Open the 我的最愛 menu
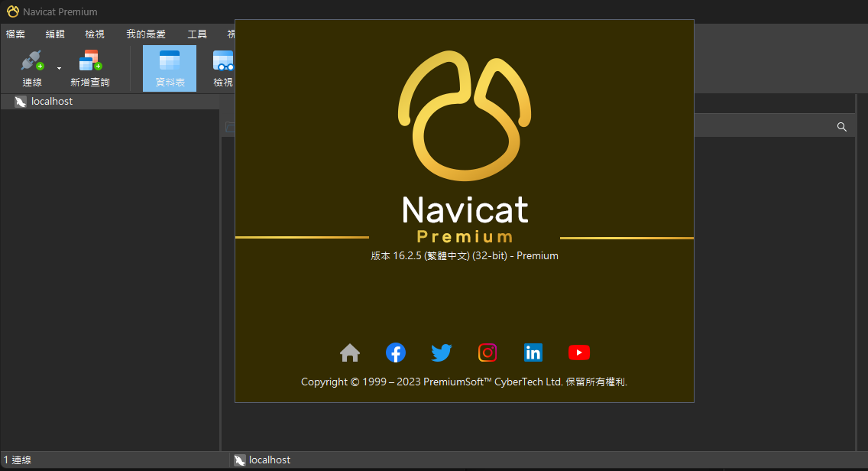This screenshot has width=868, height=471. 146,34
